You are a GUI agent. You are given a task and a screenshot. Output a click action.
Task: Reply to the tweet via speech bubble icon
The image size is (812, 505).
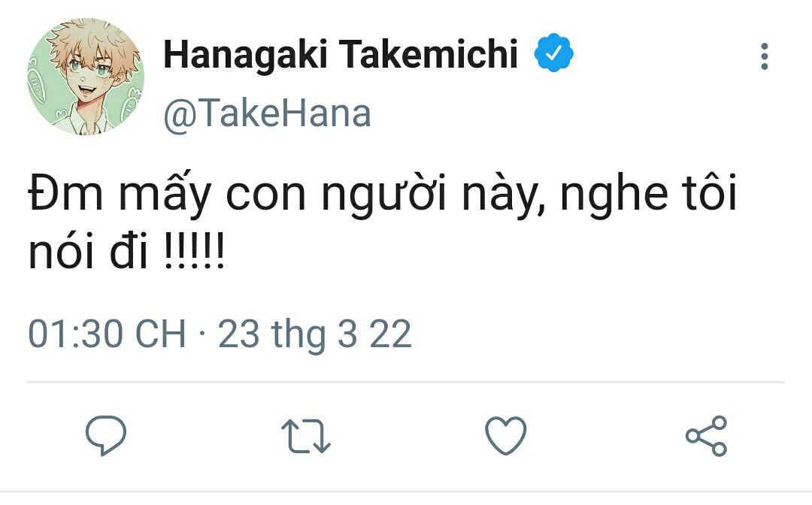[x=106, y=436]
